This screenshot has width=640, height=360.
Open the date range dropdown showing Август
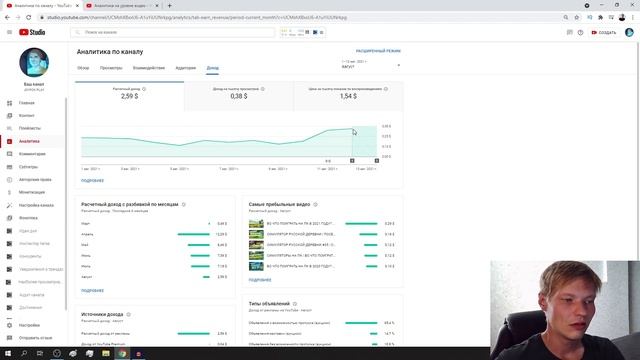(x=371, y=64)
